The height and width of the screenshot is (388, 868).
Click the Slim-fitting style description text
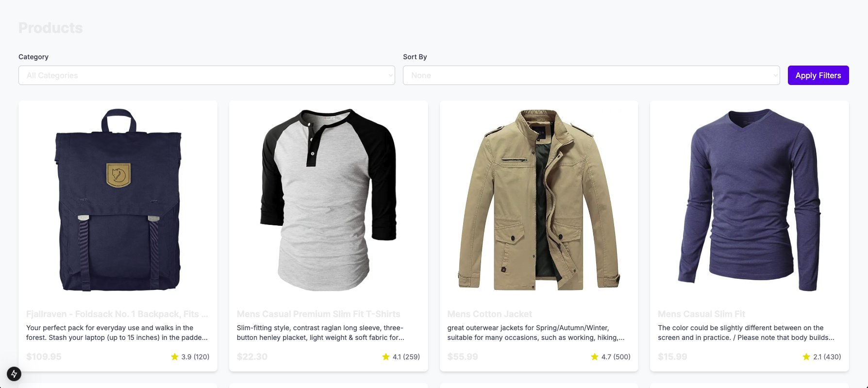pyautogui.click(x=320, y=333)
